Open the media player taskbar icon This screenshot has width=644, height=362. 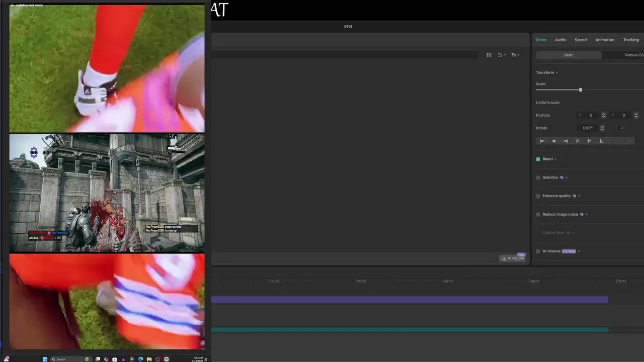coord(132,359)
